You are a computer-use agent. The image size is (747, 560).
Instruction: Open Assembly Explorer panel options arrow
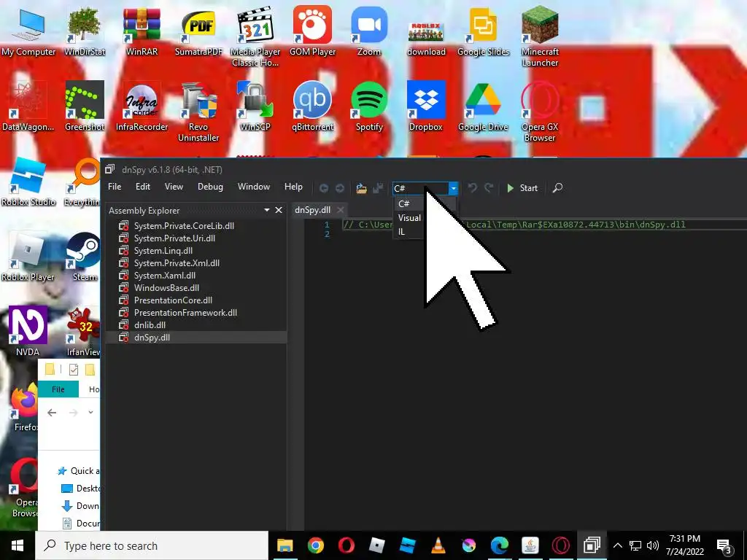(x=267, y=210)
